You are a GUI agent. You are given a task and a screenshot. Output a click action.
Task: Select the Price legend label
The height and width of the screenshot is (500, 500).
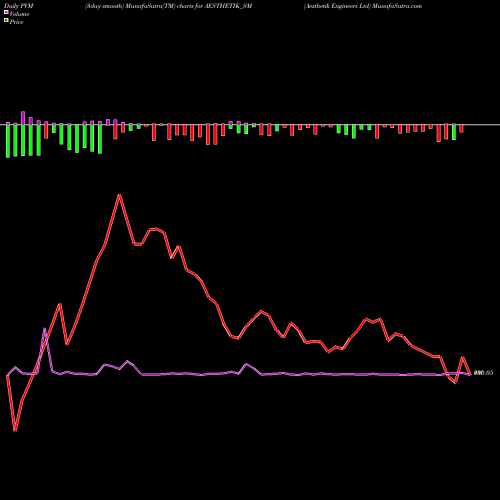tap(16, 22)
